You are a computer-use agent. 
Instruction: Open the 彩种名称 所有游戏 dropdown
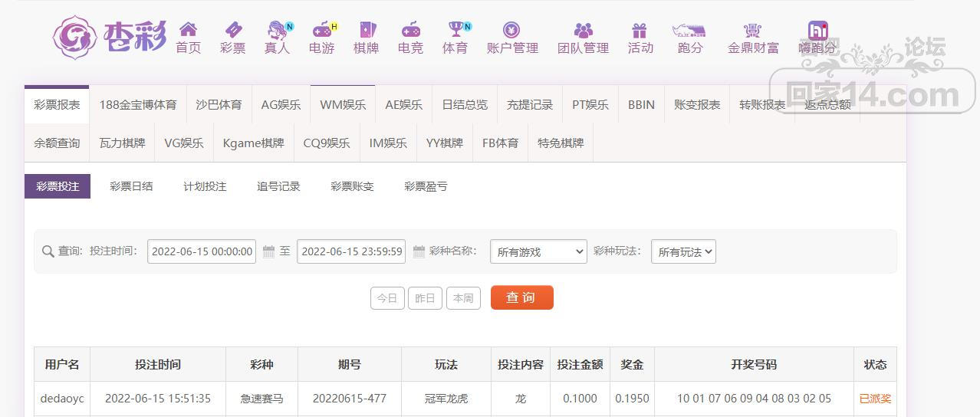point(538,251)
